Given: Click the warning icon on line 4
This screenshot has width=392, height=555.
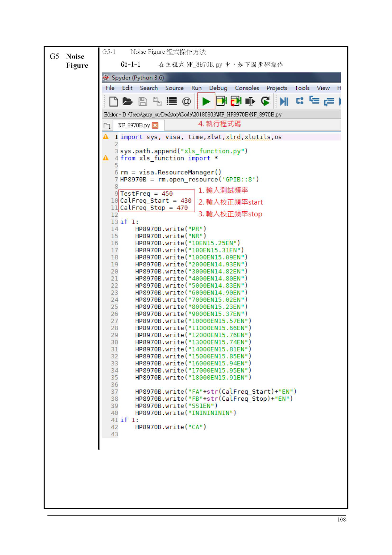Looking at the screenshot, I should click(x=106, y=158).
